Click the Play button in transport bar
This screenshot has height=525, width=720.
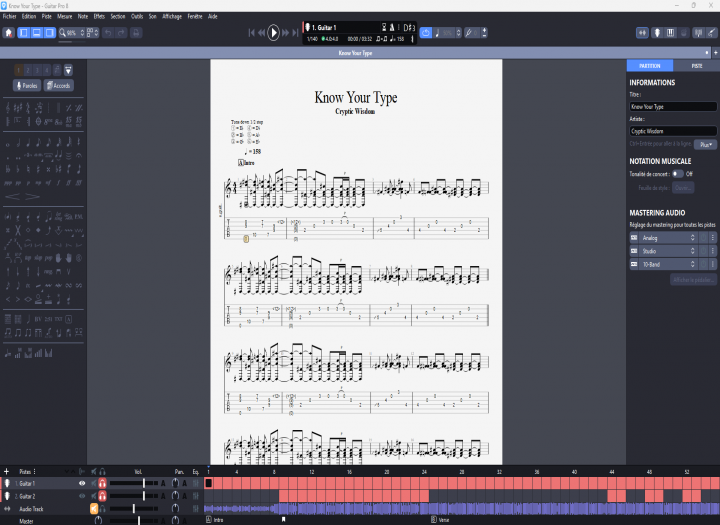273,33
